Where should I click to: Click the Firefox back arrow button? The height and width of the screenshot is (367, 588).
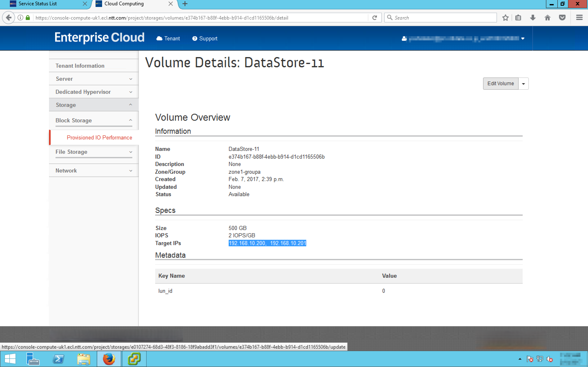pos(9,18)
